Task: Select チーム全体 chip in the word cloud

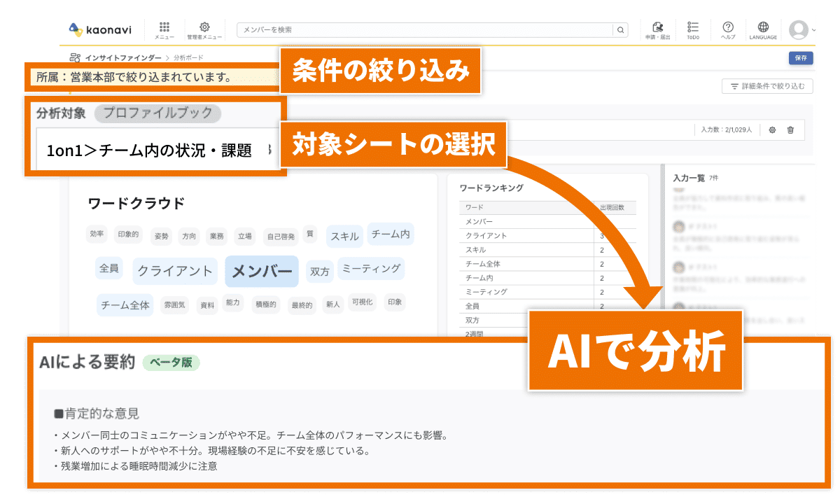Action: (x=125, y=304)
